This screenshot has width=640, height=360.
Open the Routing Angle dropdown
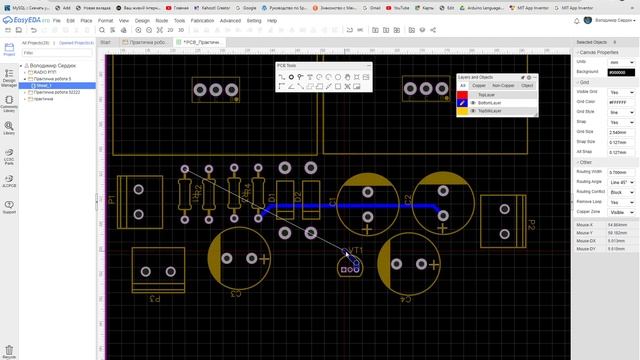621,182
